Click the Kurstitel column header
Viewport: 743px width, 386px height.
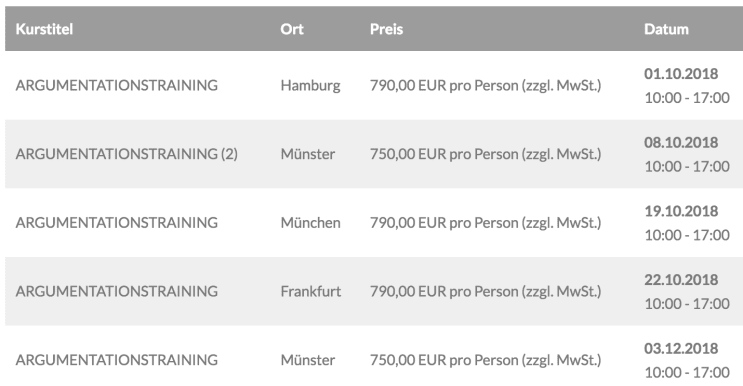[44, 29]
